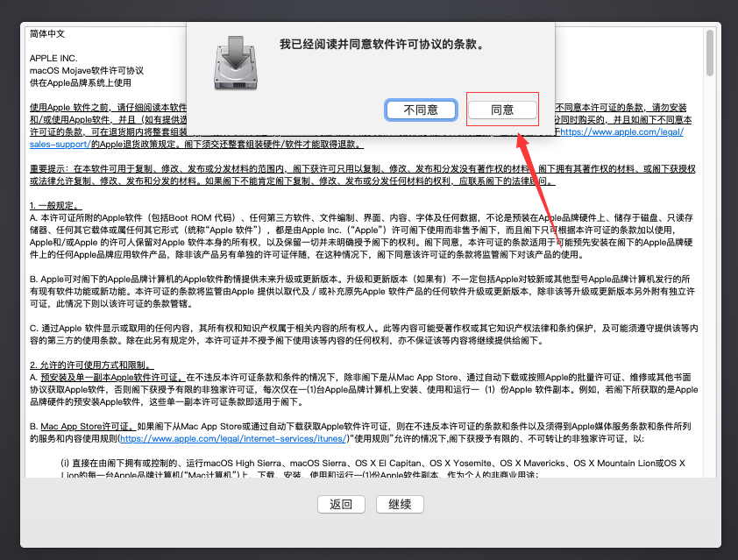Screen dimensions: 738x560
Task: Click the 2. 允许的许可使用方式和限制 section heading
Action: 91,365
